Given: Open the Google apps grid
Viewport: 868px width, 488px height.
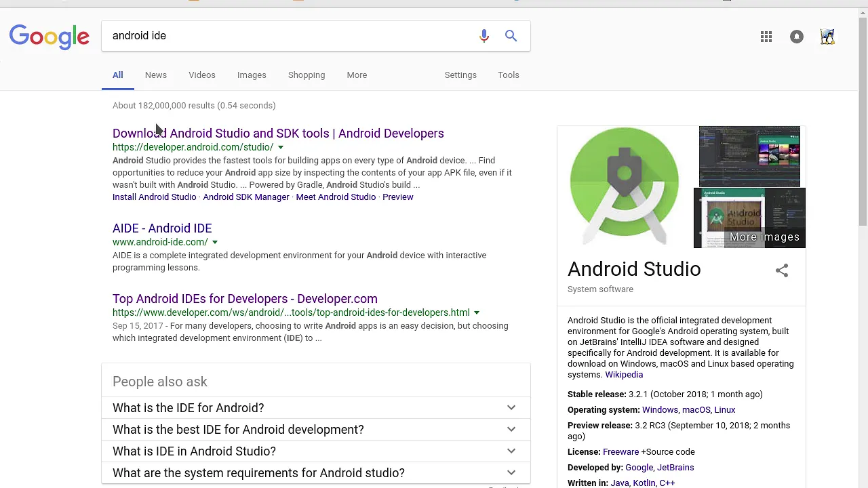Looking at the screenshot, I should [766, 37].
